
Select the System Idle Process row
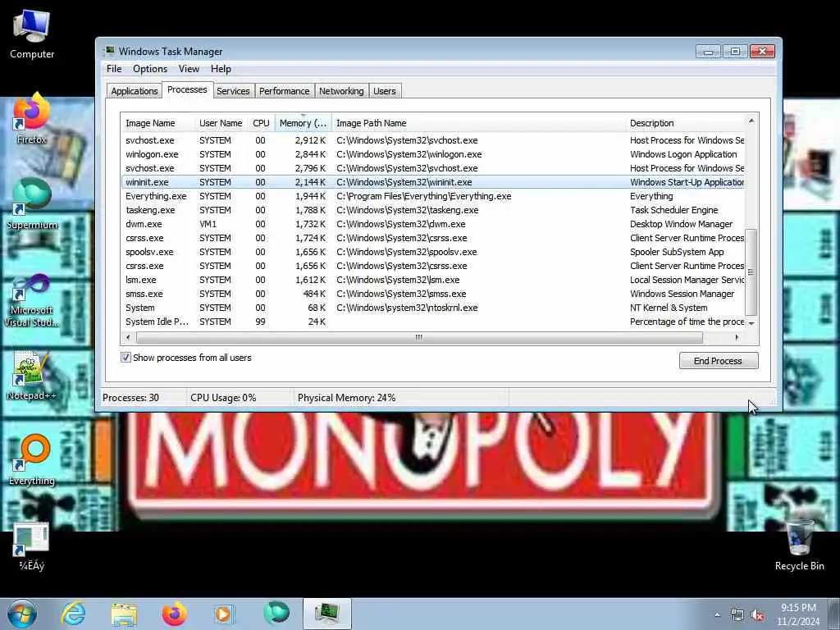click(x=433, y=322)
